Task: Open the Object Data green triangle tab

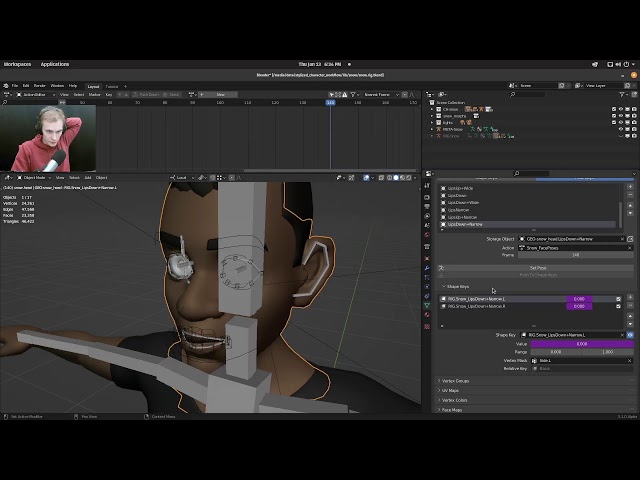Action: tap(427, 305)
